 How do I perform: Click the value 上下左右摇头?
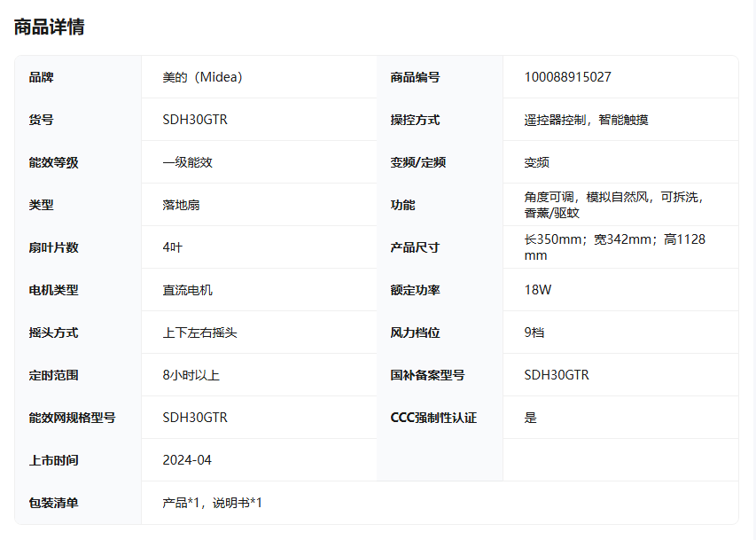200,333
